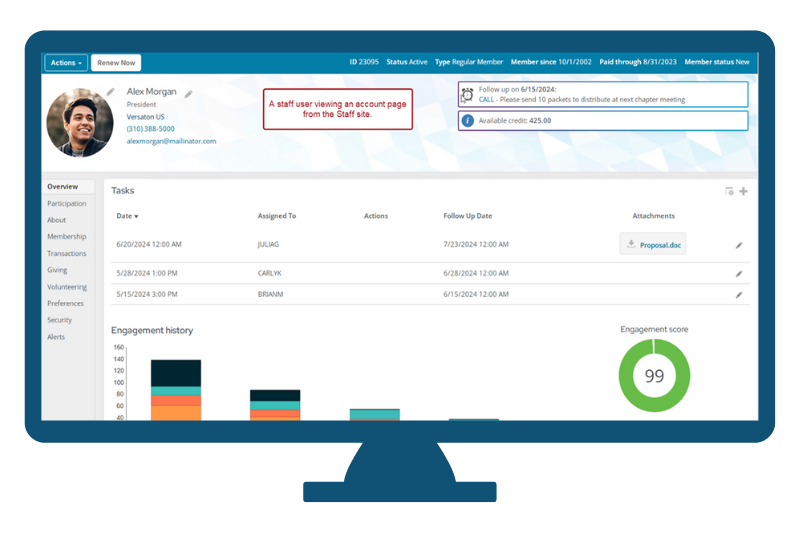Add a new task with the plus icon
Viewport: 800px width, 533px height.
click(743, 191)
